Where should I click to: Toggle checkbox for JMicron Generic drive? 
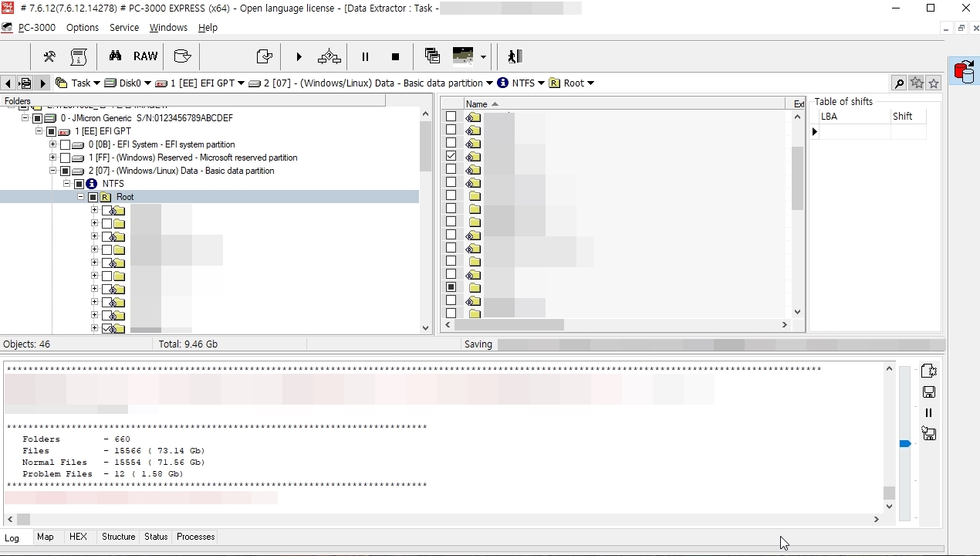(x=37, y=119)
